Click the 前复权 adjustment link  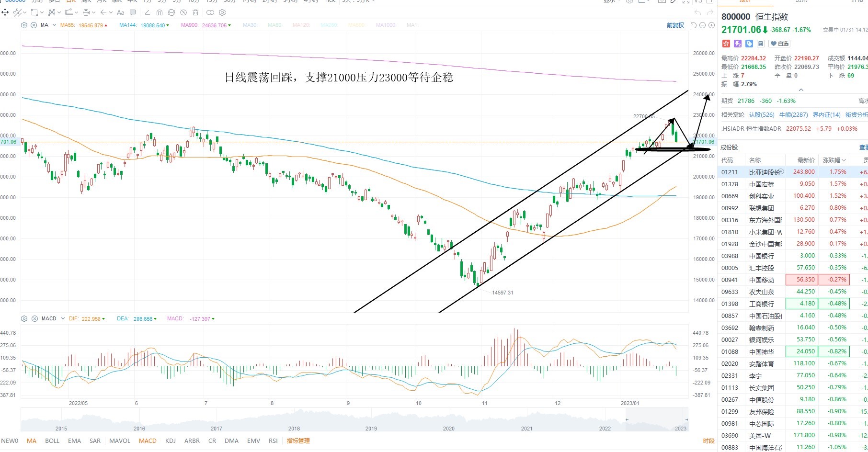pyautogui.click(x=675, y=25)
